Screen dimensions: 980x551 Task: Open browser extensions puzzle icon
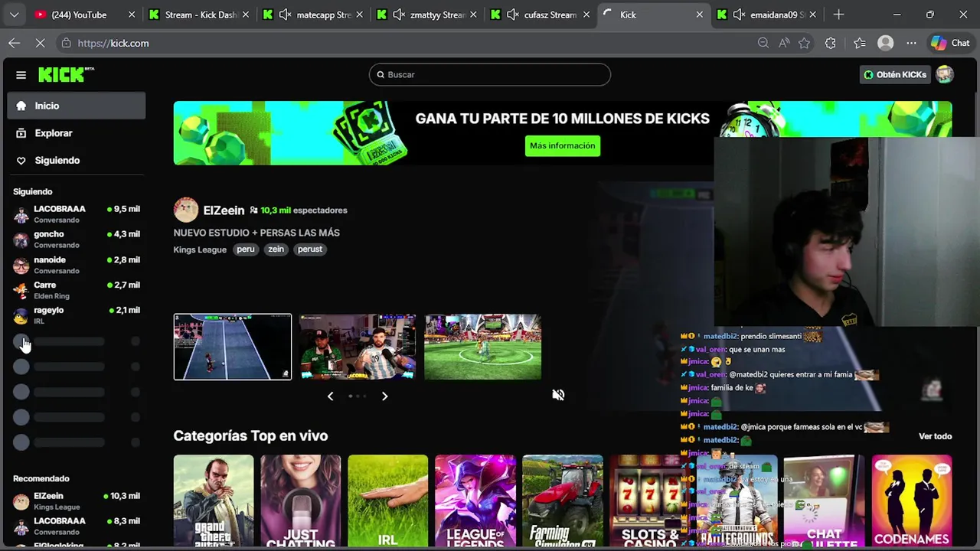830,43
